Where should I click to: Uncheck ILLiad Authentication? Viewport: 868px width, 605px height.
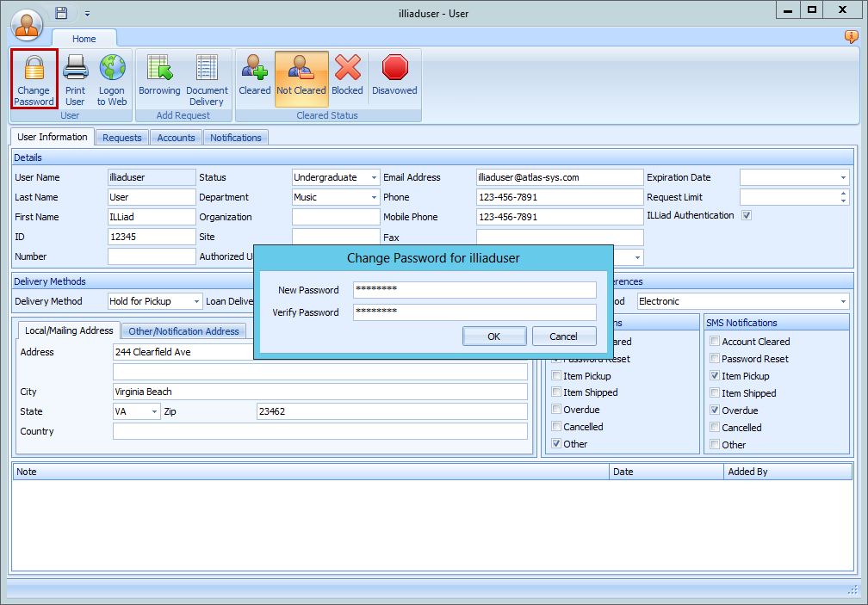click(747, 215)
